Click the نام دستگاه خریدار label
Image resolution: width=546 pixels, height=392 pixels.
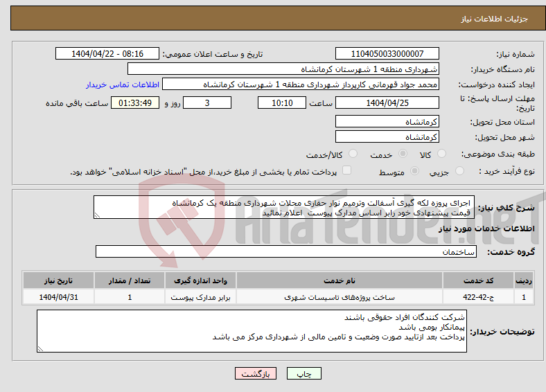tap(503, 69)
